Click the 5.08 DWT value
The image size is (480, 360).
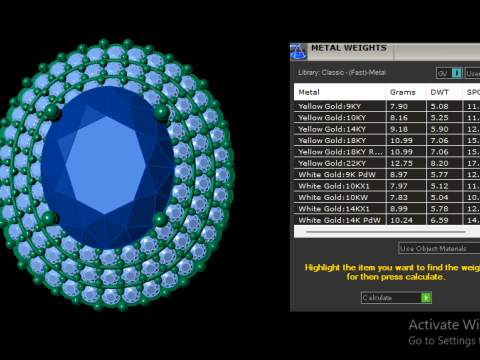pos(439,106)
